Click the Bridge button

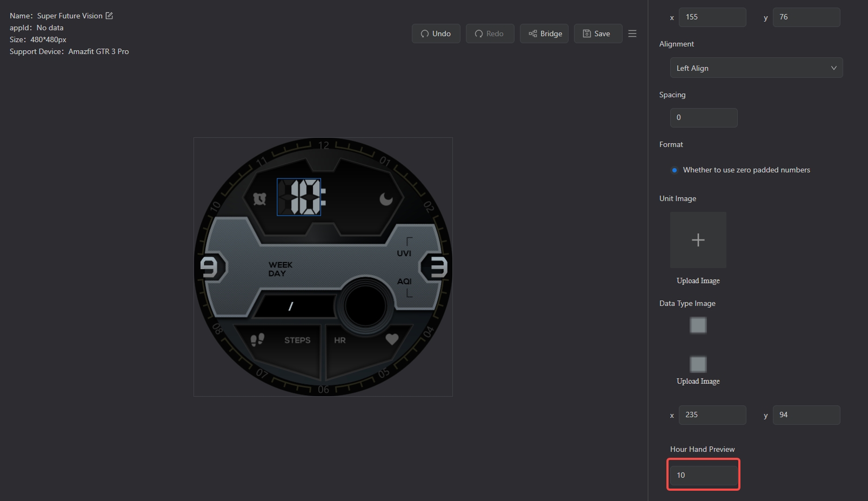click(x=544, y=34)
